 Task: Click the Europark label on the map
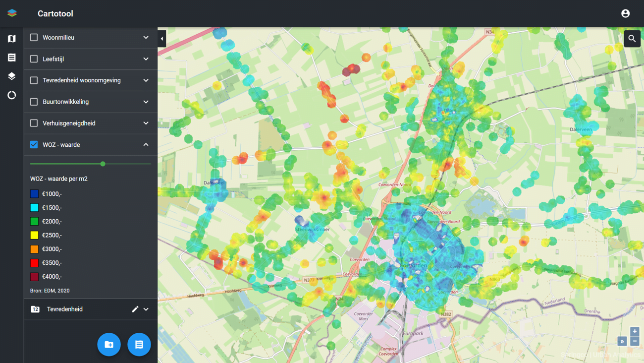pyautogui.click(x=413, y=334)
